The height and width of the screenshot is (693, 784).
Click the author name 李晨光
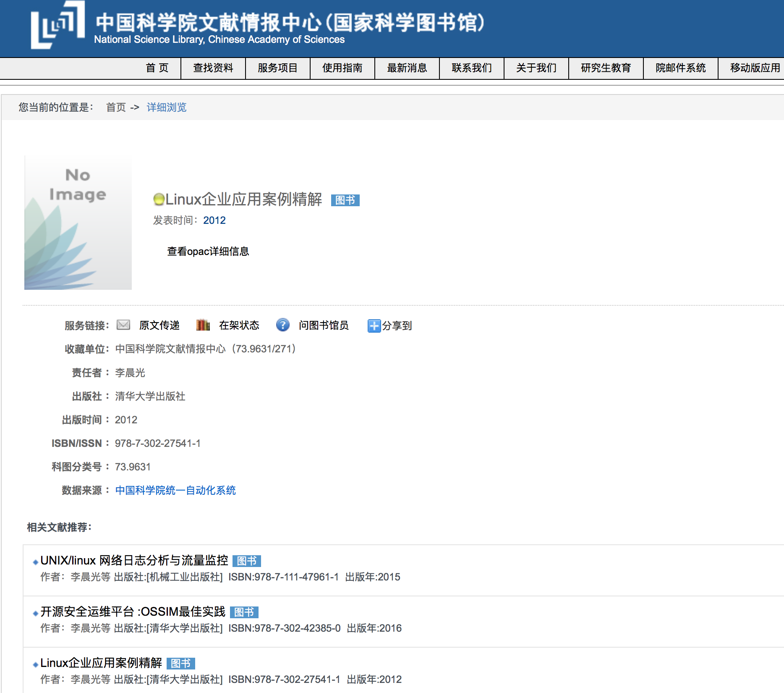[130, 373]
